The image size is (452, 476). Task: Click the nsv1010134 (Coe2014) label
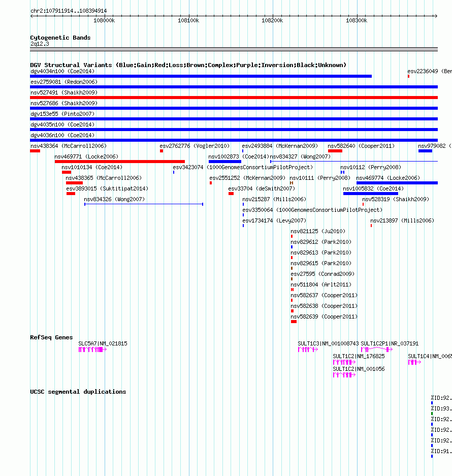pyautogui.click(x=92, y=167)
